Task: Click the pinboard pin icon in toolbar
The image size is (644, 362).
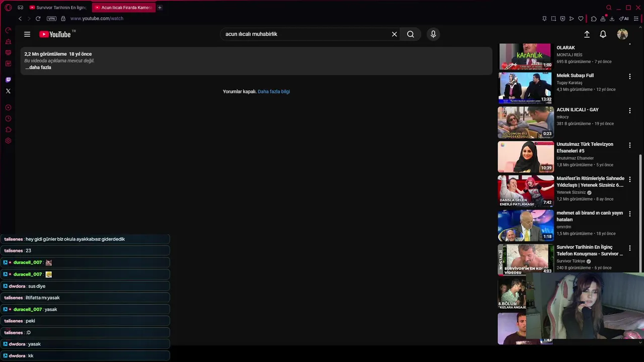Action: [544, 19]
